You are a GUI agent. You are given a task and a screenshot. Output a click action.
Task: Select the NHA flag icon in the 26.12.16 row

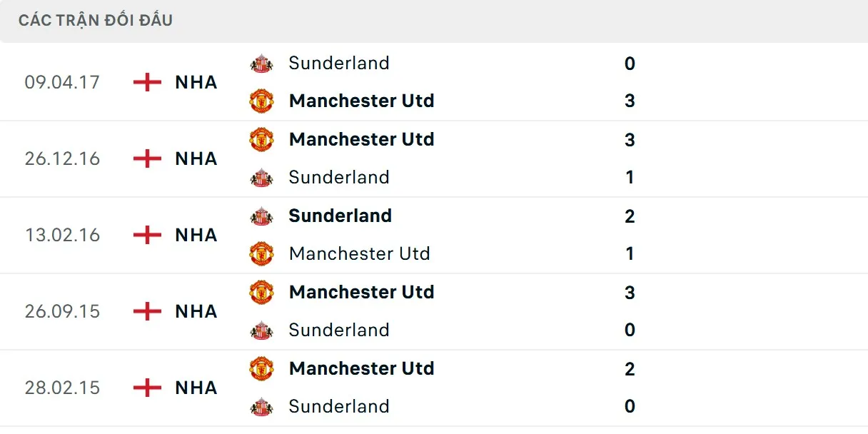146,158
